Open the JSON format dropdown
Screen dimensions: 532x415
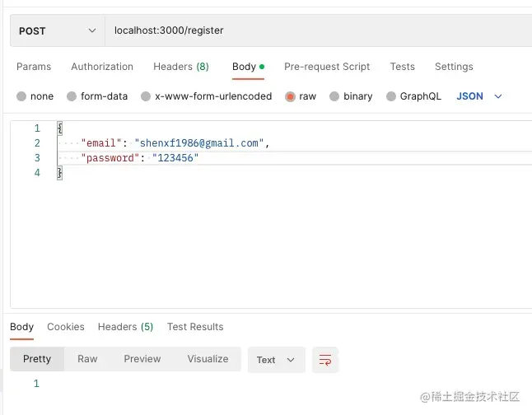click(x=478, y=96)
